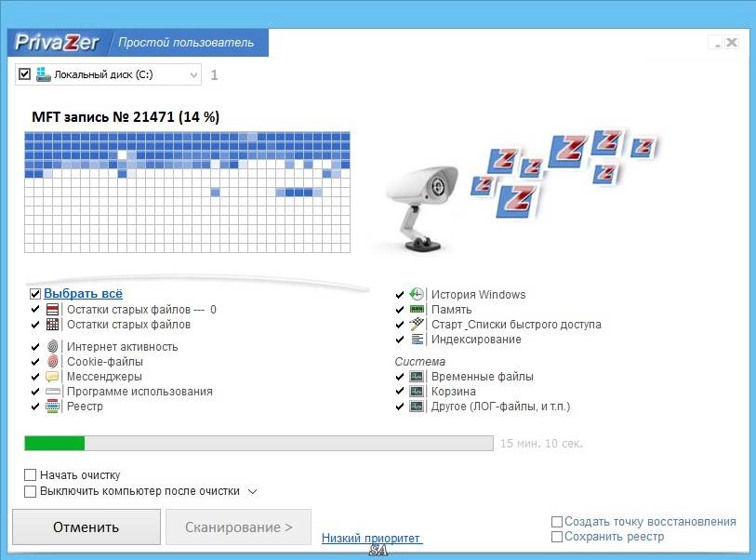Click 'Остатки старых файлов --- 0' label

141,309
